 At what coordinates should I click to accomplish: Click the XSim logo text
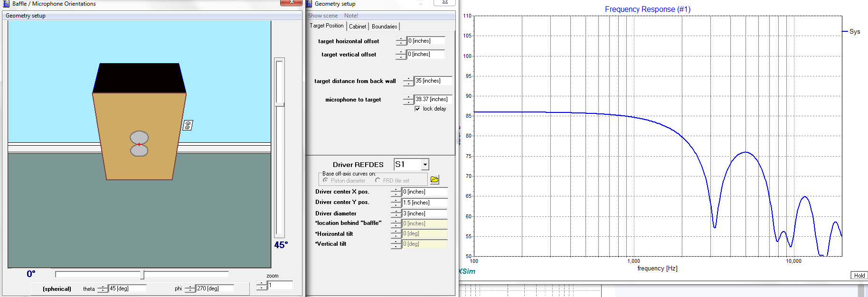[x=467, y=271]
